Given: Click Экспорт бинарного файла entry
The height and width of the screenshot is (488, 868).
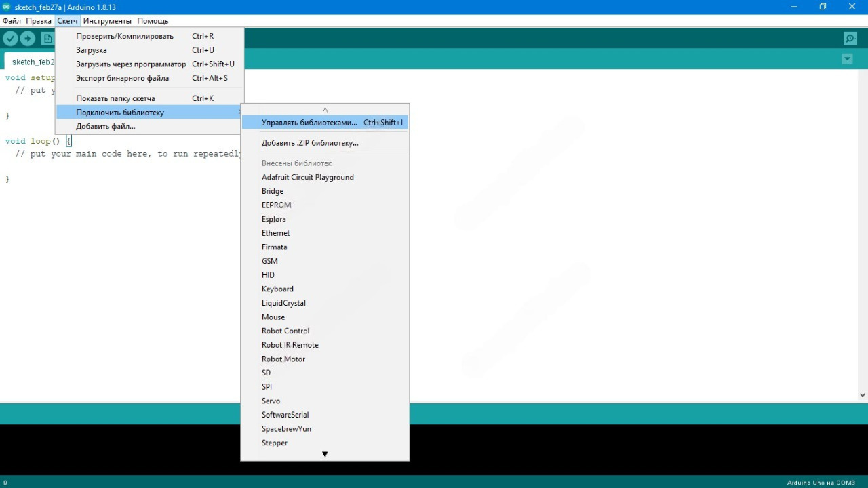Looking at the screenshot, I should click(x=122, y=78).
